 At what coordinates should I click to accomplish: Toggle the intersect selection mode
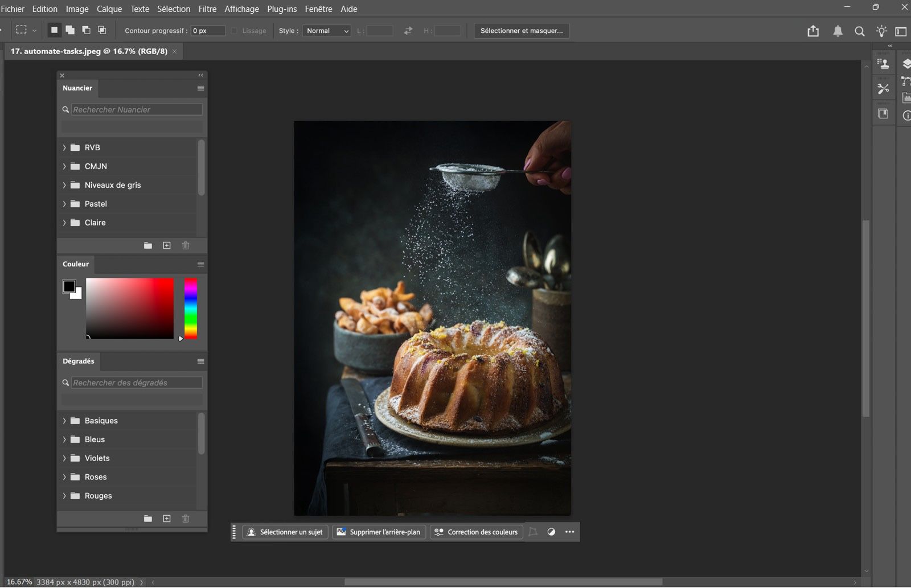[x=102, y=30]
